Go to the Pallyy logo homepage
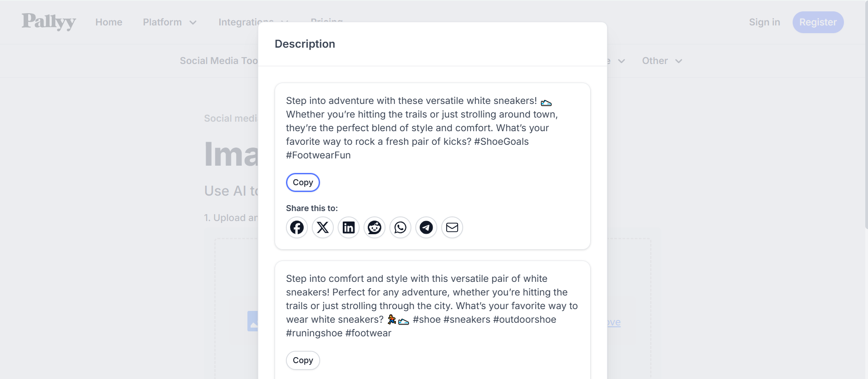This screenshot has width=868, height=379. (x=49, y=21)
